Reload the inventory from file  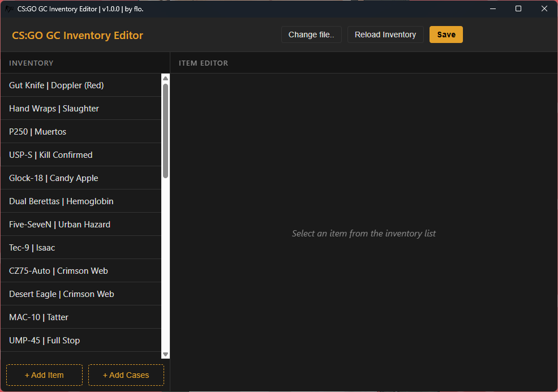[x=385, y=35]
